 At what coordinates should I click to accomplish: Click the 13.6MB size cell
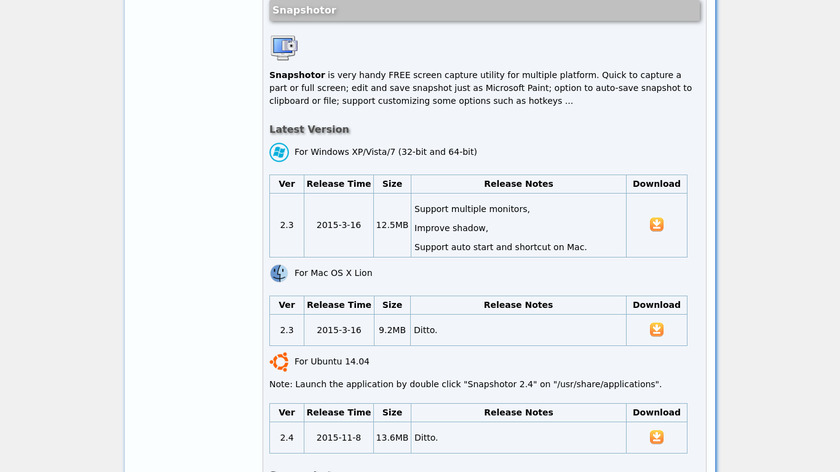pos(392,438)
